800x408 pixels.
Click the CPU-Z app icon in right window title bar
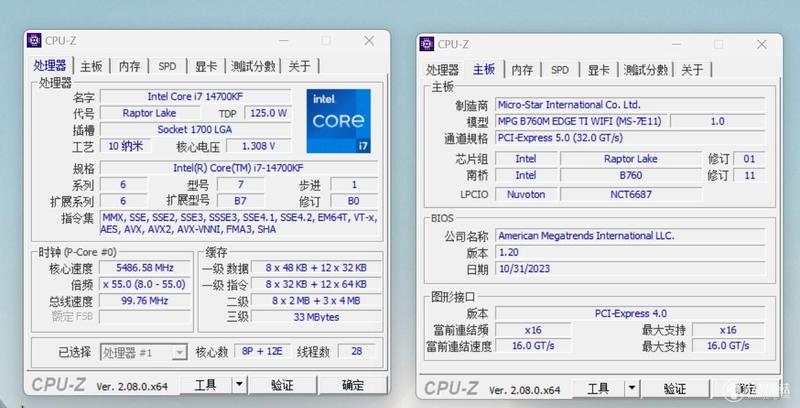point(427,44)
